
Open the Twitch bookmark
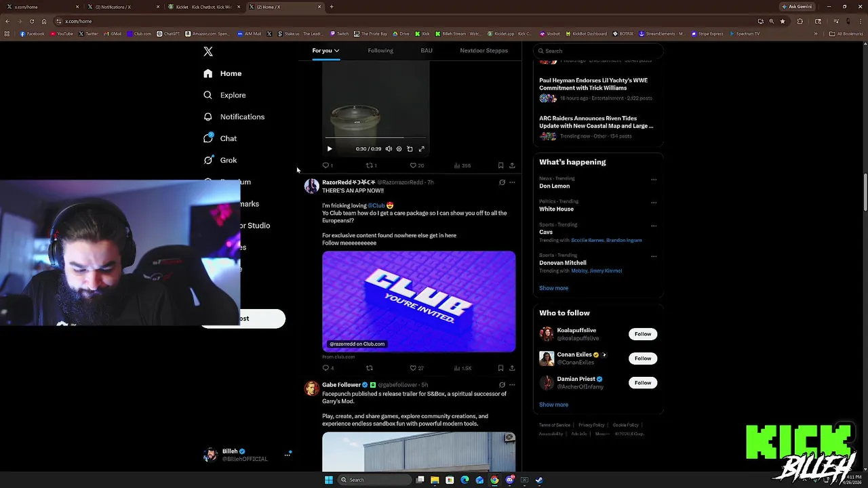(x=339, y=34)
